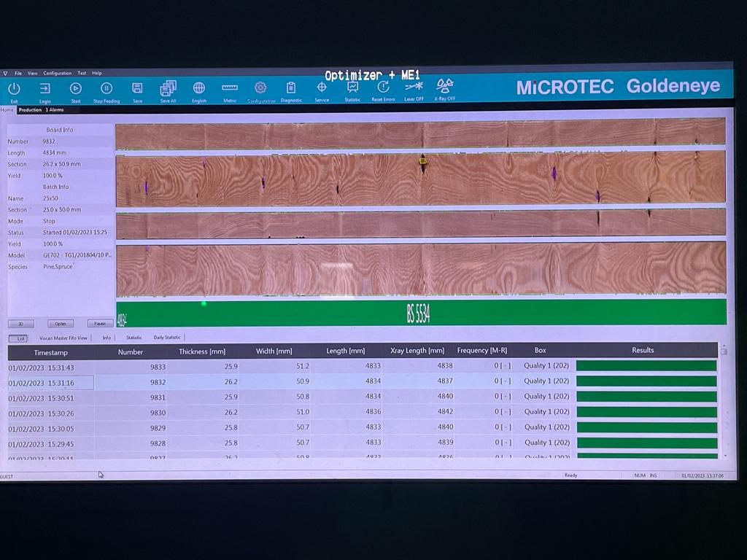Image resolution: width=747 pixels, height=560 pixels.
Task: Select timestamp 01/02/2023 15:31:16 row
Action: click(363, 381)
